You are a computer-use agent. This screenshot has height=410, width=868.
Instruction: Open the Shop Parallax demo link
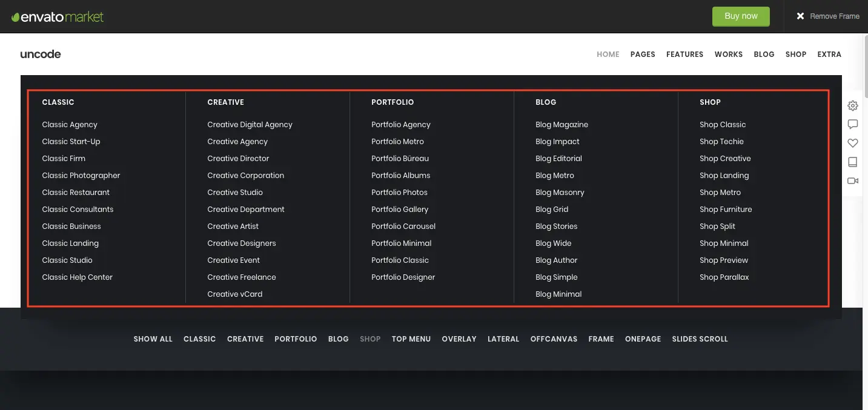point(724,277)
